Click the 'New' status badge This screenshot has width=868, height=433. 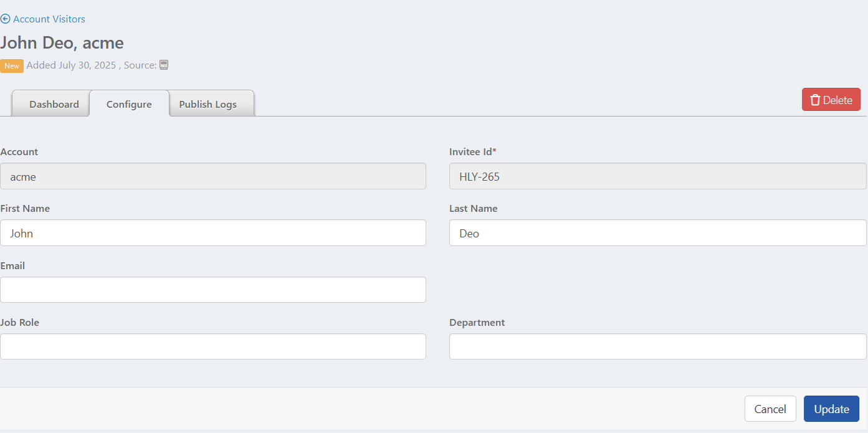12,66
